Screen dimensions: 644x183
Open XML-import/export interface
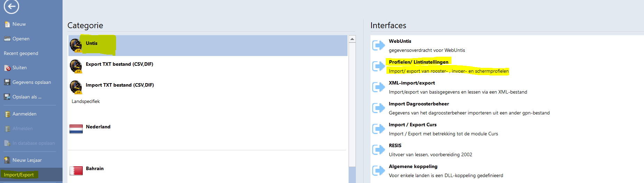pyautogui.click(x=412, y=83)
